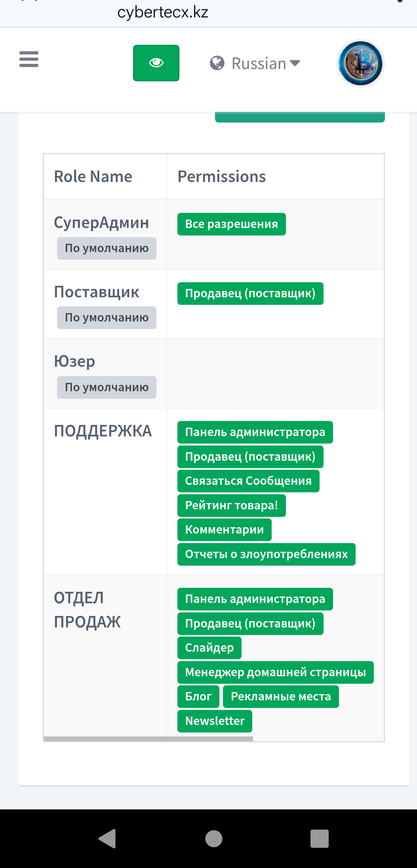Tap the Android home circle button
Image resolution: width=417 pixels, height=868 pixels.
[x=213, y=838]
